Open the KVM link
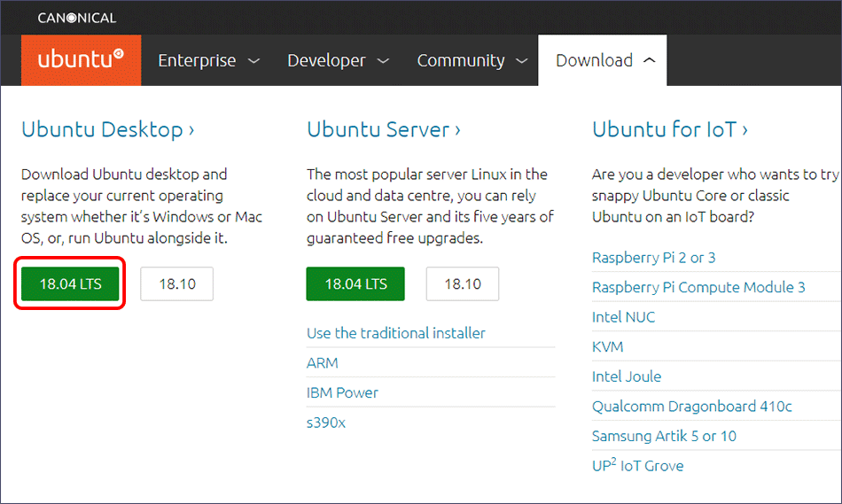The width and height of the screenshot is (842, 504). click(x=607, y=346)
